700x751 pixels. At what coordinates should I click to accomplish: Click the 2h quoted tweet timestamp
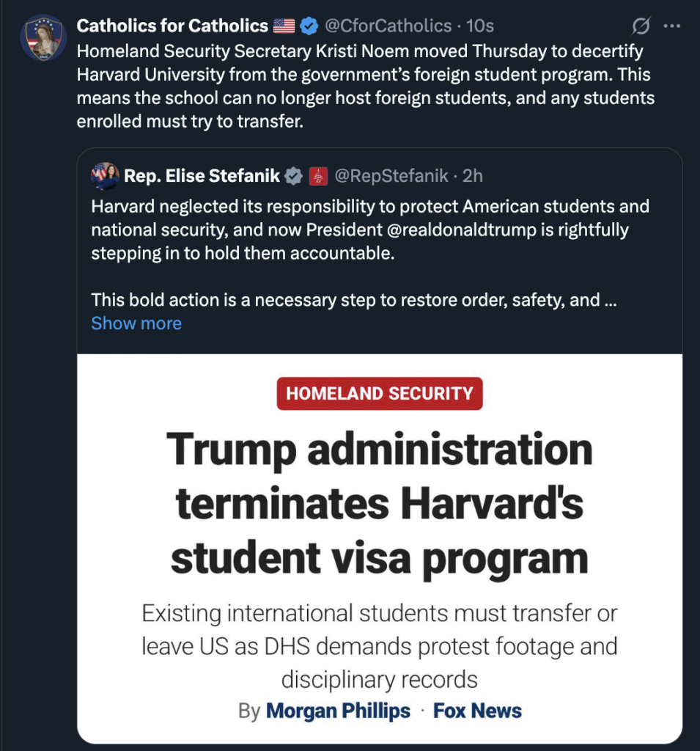[473, 176]
